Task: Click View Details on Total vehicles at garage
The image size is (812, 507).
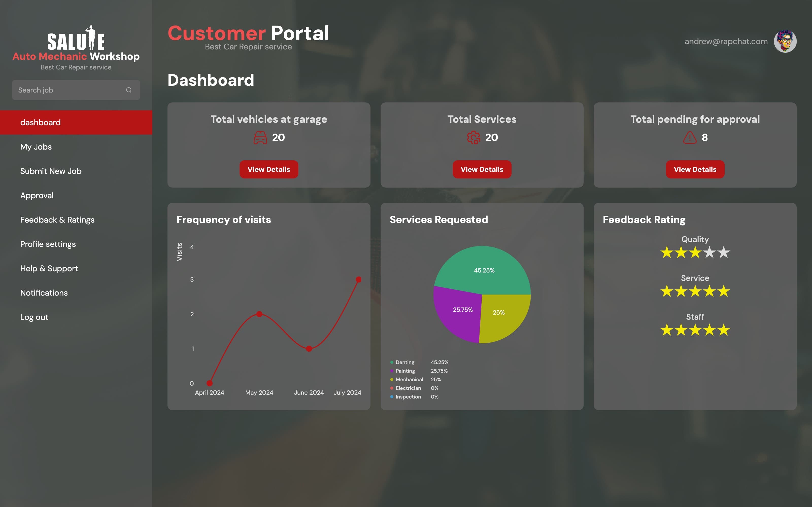Action: click(269, 169)
